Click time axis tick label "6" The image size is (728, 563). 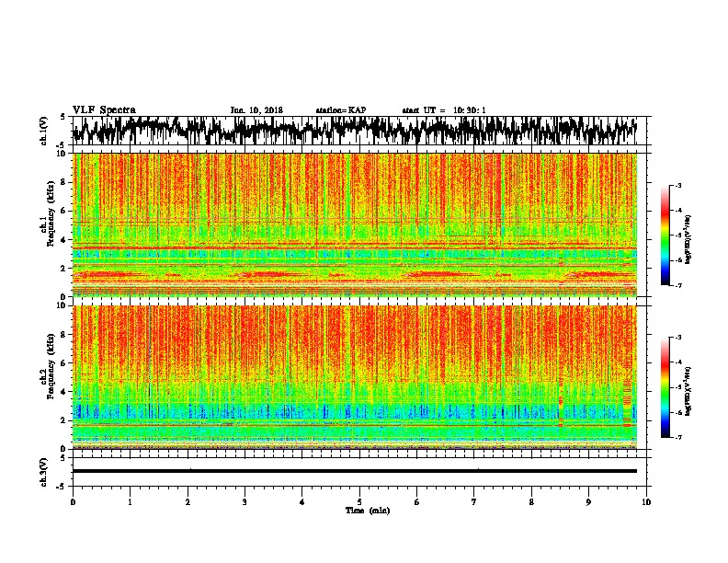click(417, 502)
